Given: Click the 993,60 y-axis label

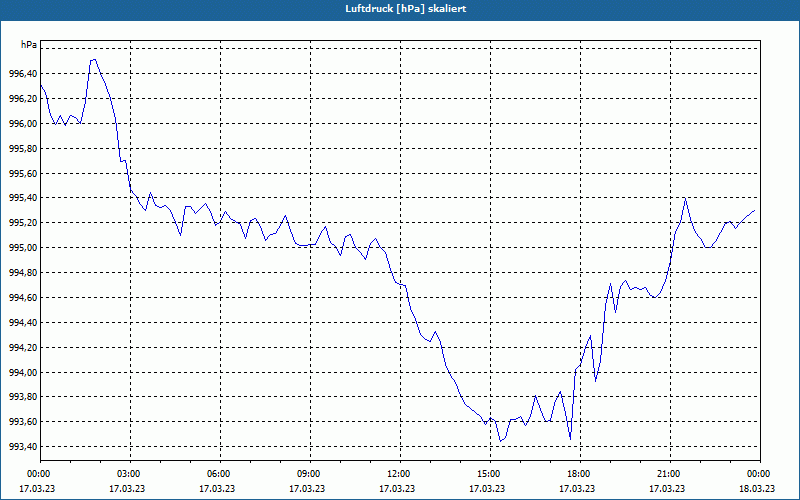Looking at the screenshot, I should click(23, 422).
